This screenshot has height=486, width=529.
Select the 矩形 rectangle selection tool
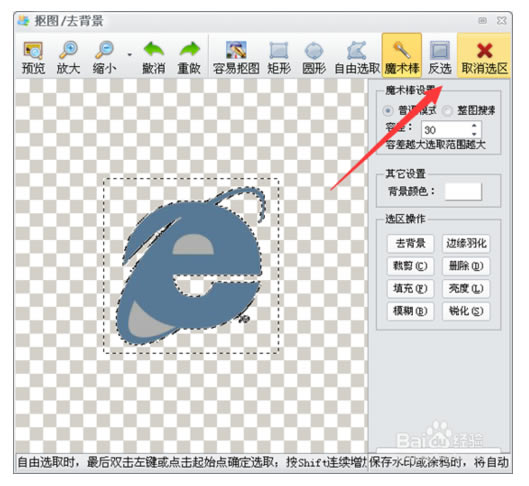tap(279, 58)
